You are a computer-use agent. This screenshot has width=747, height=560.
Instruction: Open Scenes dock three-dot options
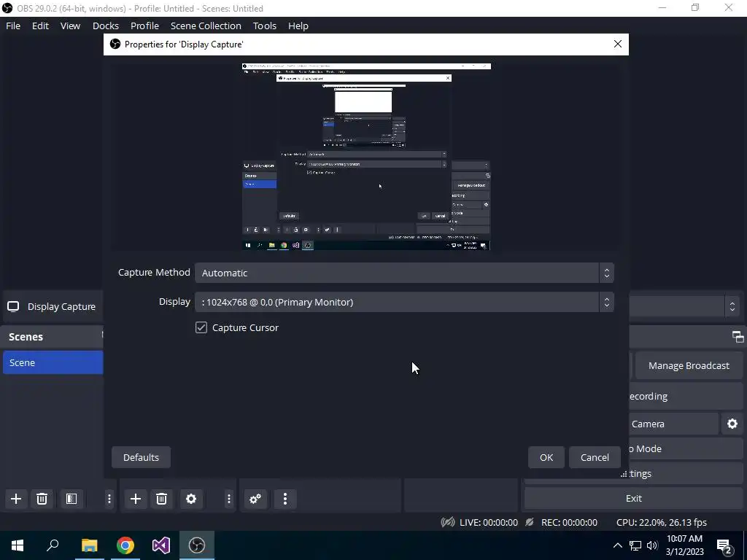click(109, 499)
